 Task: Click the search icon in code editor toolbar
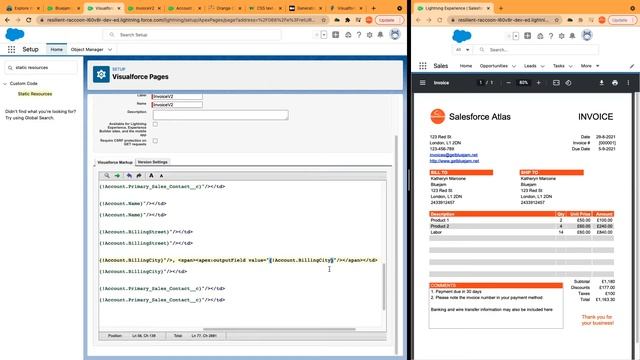(x=107, y=176)
